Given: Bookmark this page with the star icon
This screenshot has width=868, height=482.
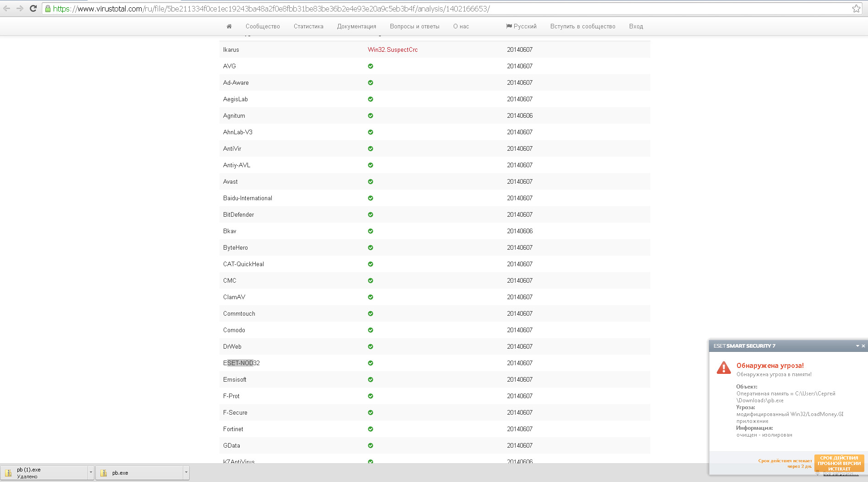Looking at the screenshot, I should 856,9.
